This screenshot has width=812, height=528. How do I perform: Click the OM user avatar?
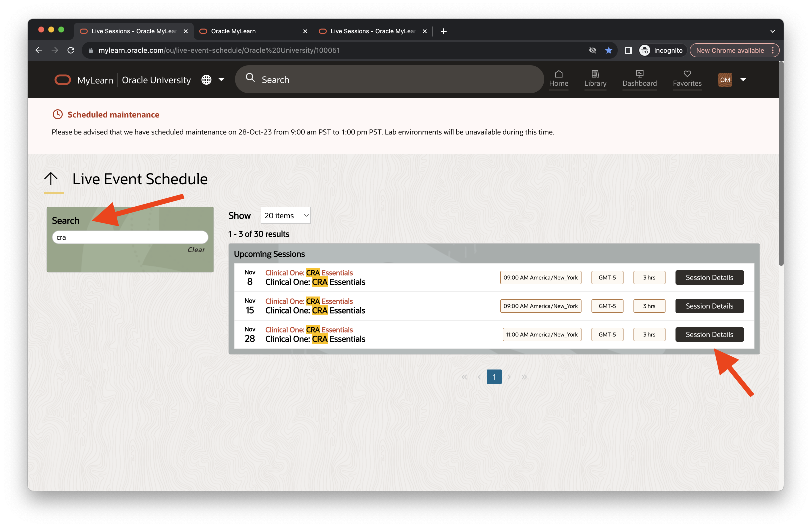tap(725, 80)
